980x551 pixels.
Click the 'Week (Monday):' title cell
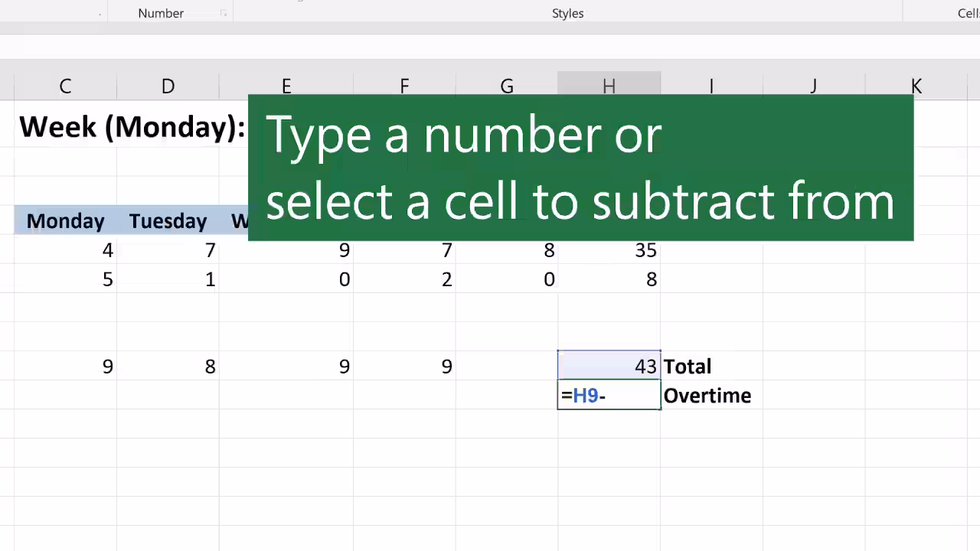[132, 127]
